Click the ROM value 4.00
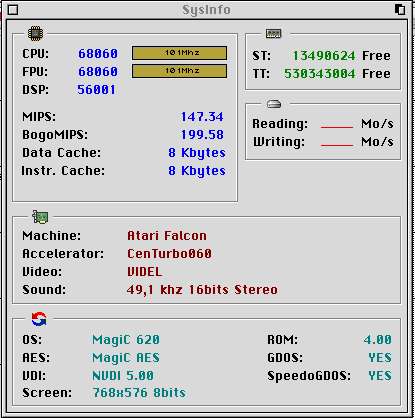This screenshot has width=415, height=418. (x=377, y=340)
